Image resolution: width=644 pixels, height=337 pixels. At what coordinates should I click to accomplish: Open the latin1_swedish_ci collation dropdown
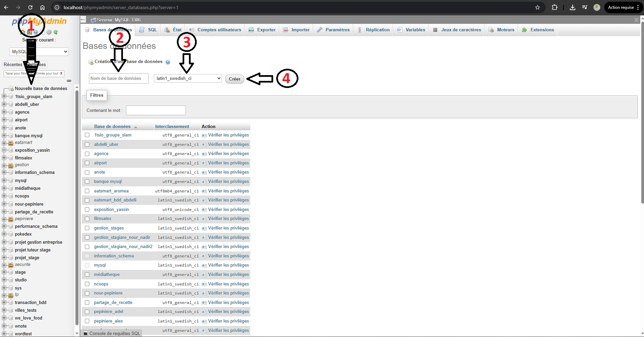tap(188, 78)
